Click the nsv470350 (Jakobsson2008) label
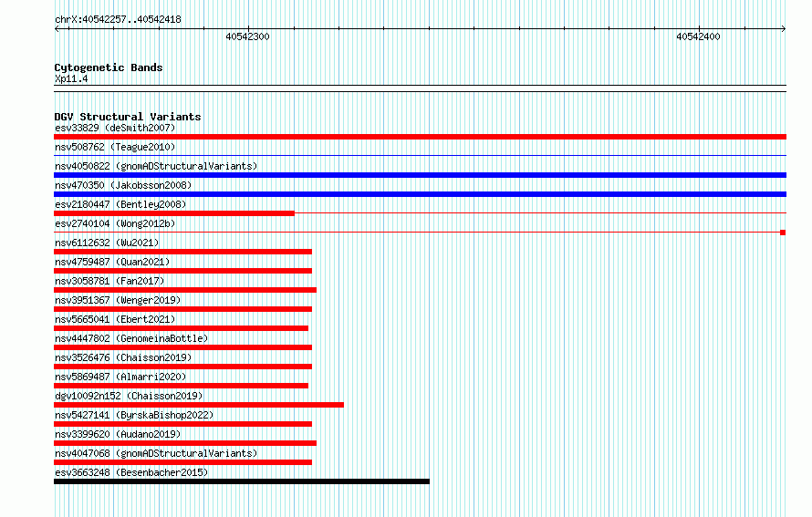This screenshot has height=517, width=812. (x=123, y=185)
